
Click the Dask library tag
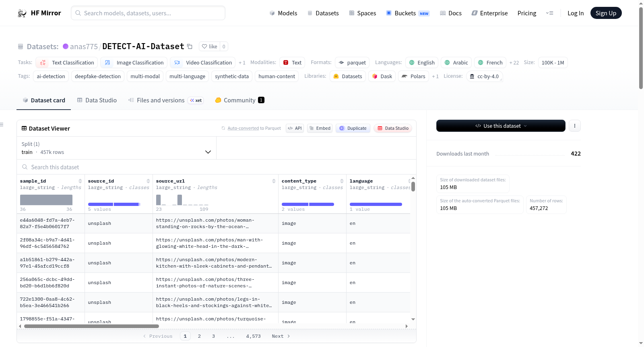pos(382,76)
